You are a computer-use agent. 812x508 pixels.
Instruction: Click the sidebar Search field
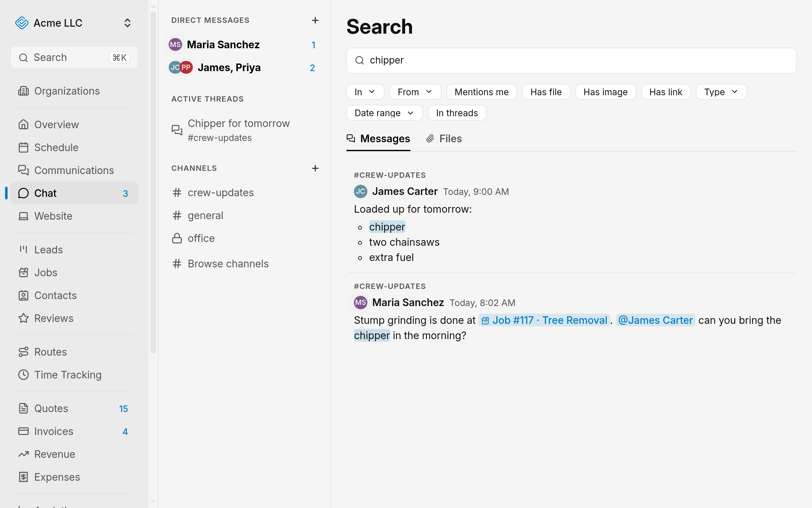[x=74, y=57]
